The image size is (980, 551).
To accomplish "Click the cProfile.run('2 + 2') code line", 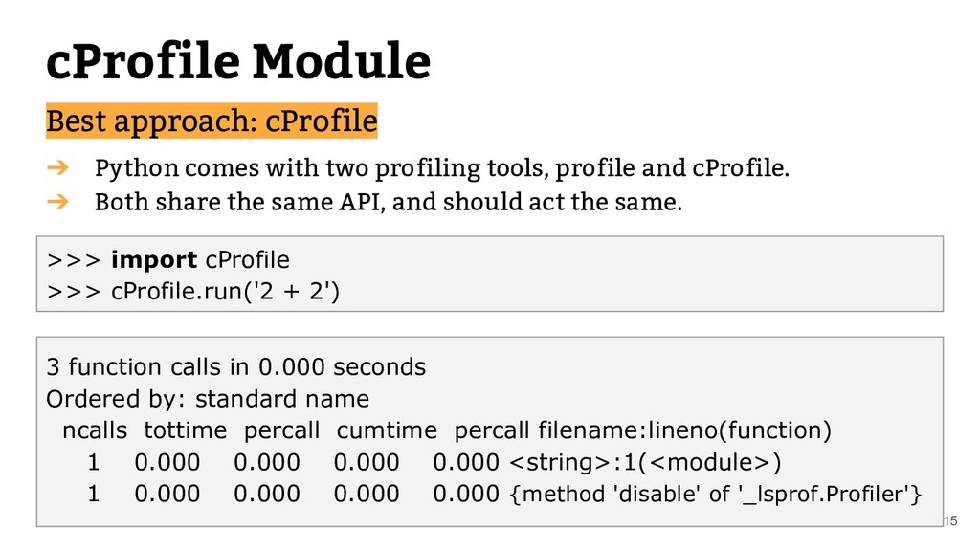I will tap(225, 291).
